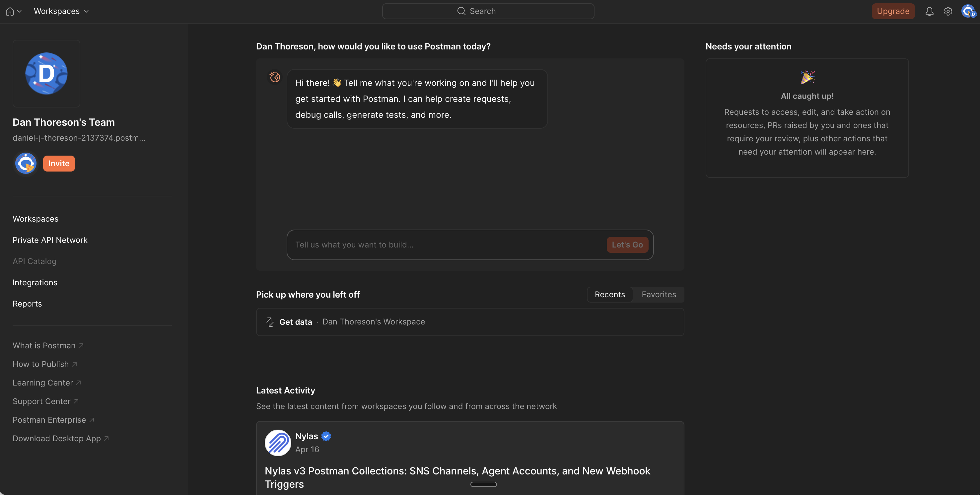Open your profile avatar menu
980x495 pixels.
pos(968,11)
